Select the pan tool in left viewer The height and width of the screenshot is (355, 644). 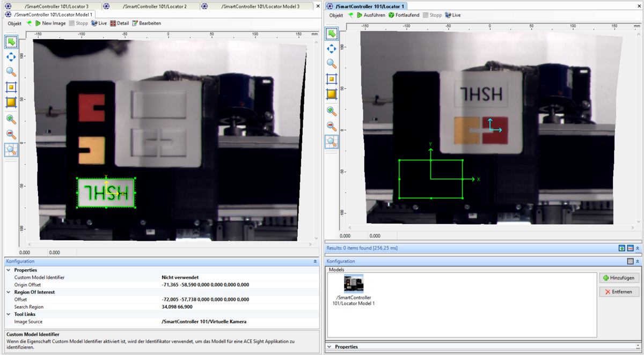(11, 57)
